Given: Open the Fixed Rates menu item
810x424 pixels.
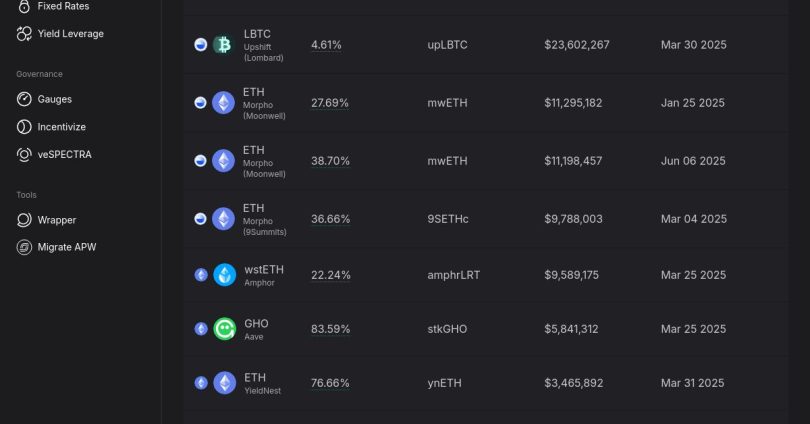Looking at the screenshot, I should point(63,6).
